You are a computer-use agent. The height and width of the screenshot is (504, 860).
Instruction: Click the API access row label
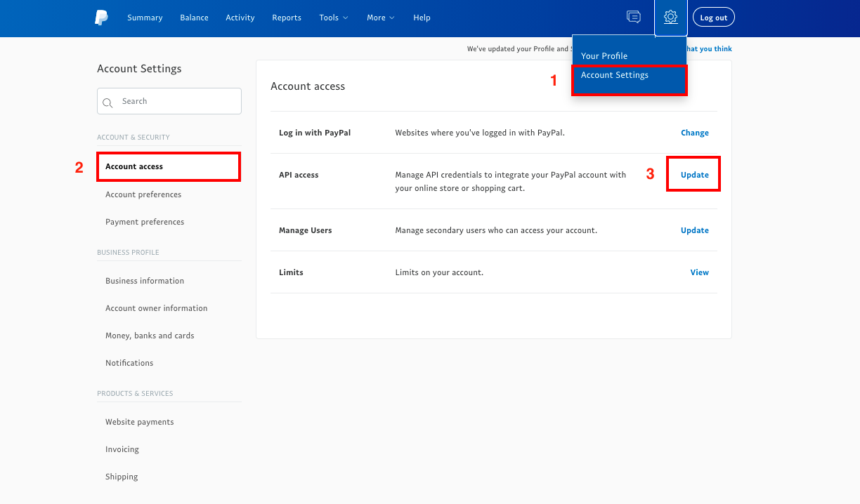click(x=299, y=175)
